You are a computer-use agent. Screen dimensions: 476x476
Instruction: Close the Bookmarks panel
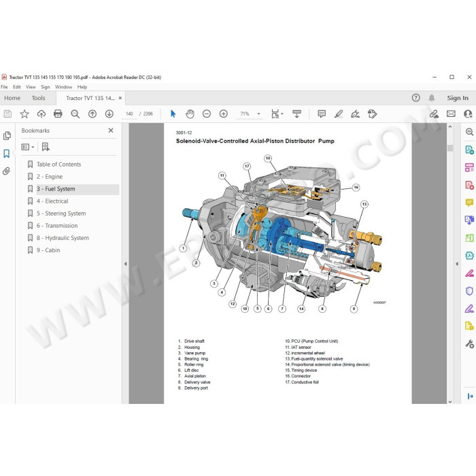click(111, 131)
